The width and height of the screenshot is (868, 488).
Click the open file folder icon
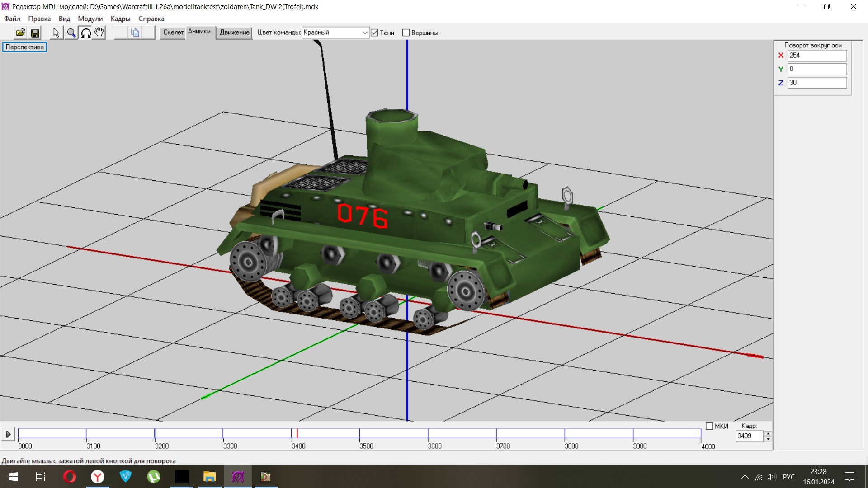click(x=20, y=33)
